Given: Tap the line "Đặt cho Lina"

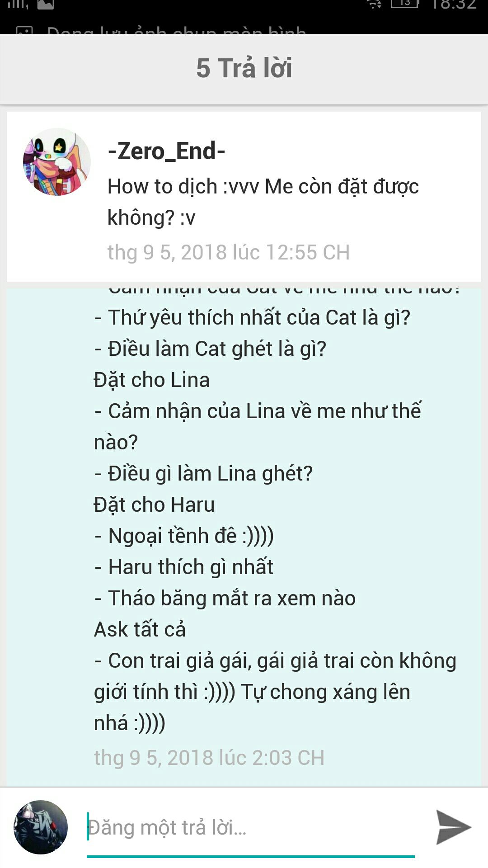Looking at the screenshot, I should click(152, 380).
